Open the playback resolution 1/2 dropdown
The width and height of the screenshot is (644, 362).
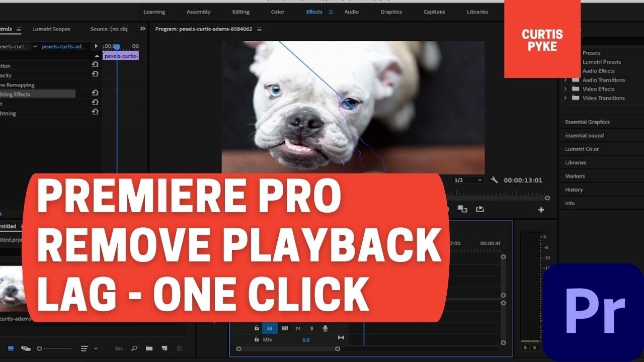click(468, 180)
